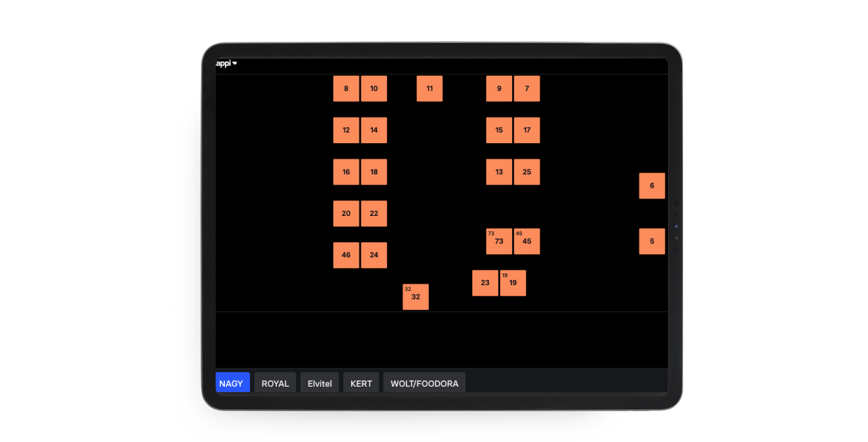Open occupied table 73

(499, 242)
